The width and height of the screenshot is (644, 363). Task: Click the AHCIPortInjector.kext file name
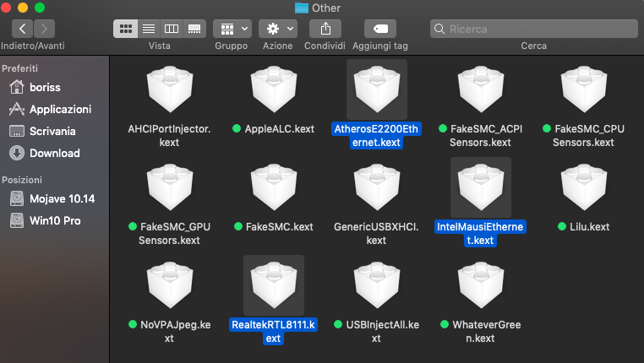coord(169,135)
